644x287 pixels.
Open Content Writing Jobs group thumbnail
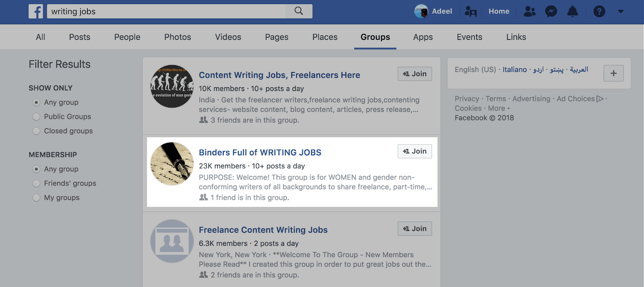pyautogui.click(x=172, y=86)
